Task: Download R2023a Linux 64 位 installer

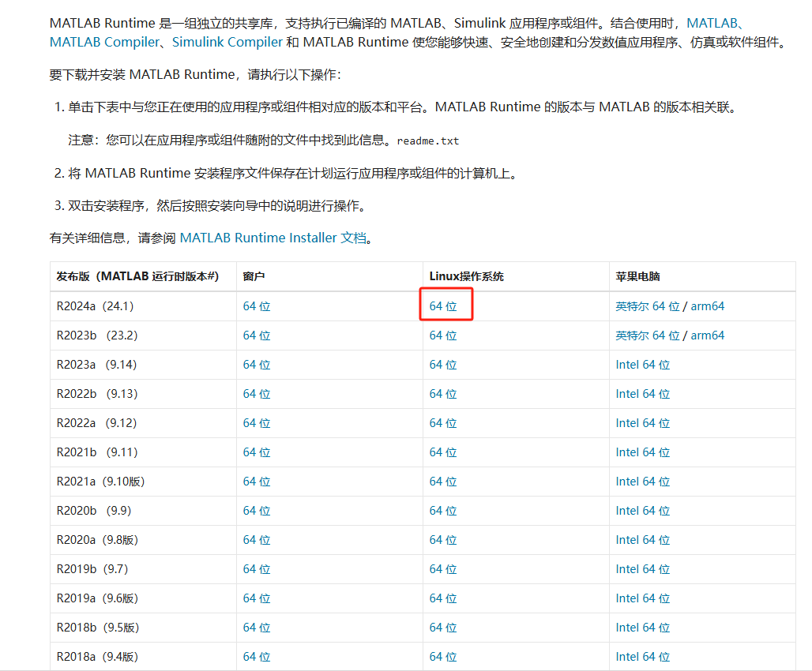Action: click(443, 365)
